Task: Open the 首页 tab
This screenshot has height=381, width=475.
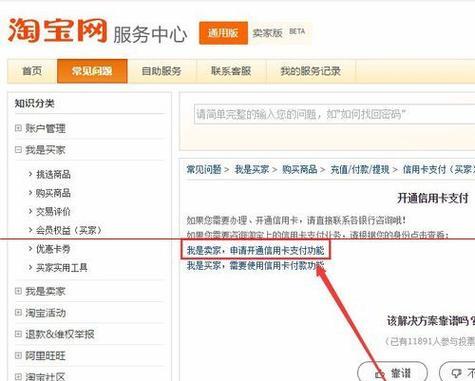Action: coord(32,71)
